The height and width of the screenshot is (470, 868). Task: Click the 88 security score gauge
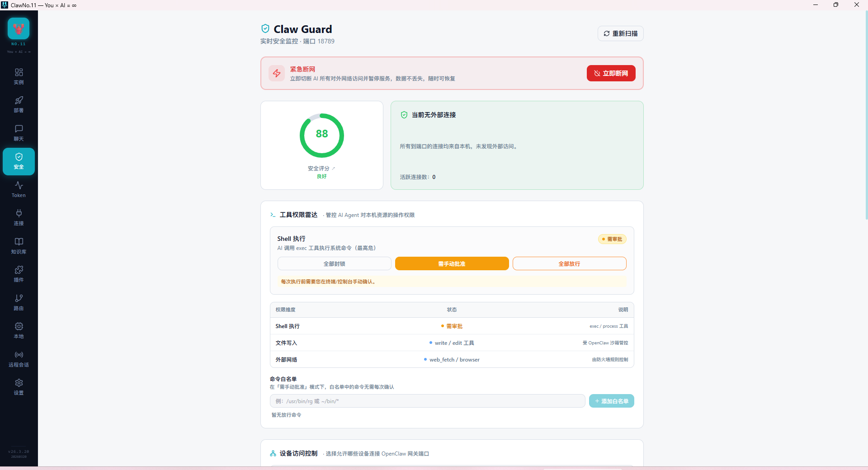coord(322,135)
